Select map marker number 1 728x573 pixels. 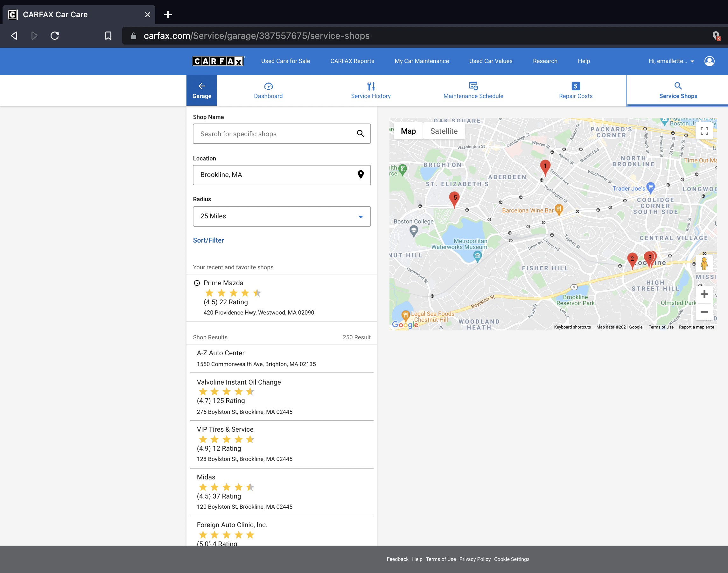coord(545,168)
